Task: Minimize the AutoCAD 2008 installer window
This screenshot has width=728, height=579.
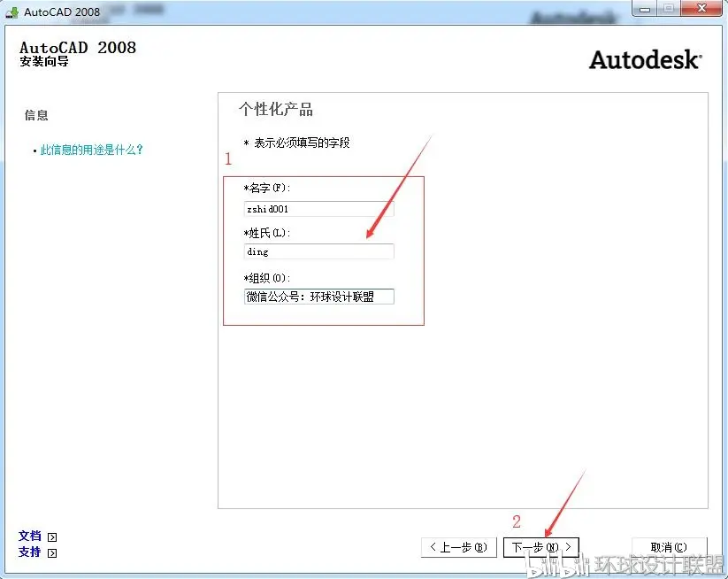Action: pos(645,8)
